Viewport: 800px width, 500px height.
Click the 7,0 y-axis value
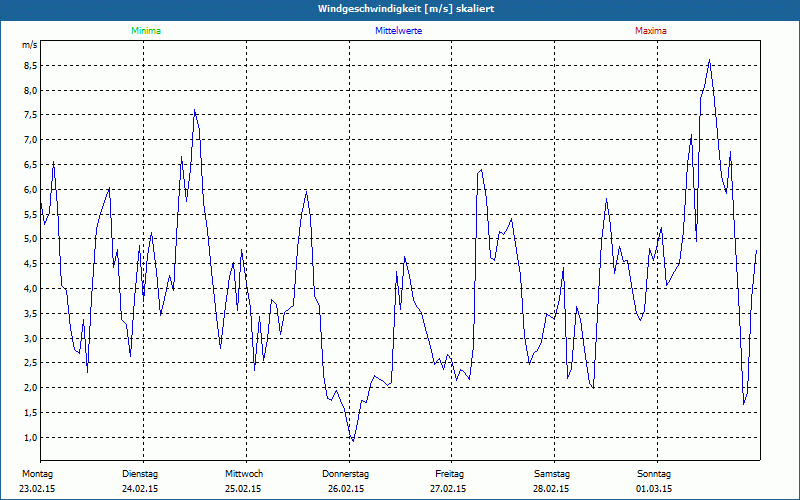click(x=31, y=140)
